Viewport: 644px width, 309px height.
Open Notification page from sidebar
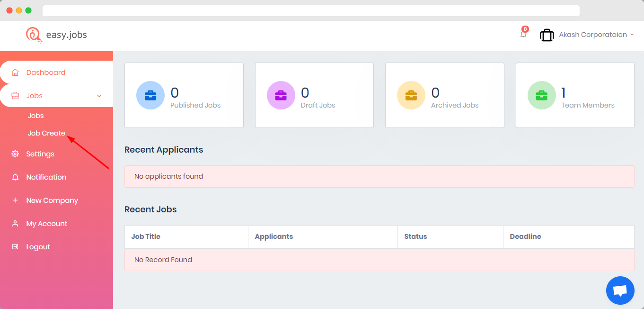46,177
